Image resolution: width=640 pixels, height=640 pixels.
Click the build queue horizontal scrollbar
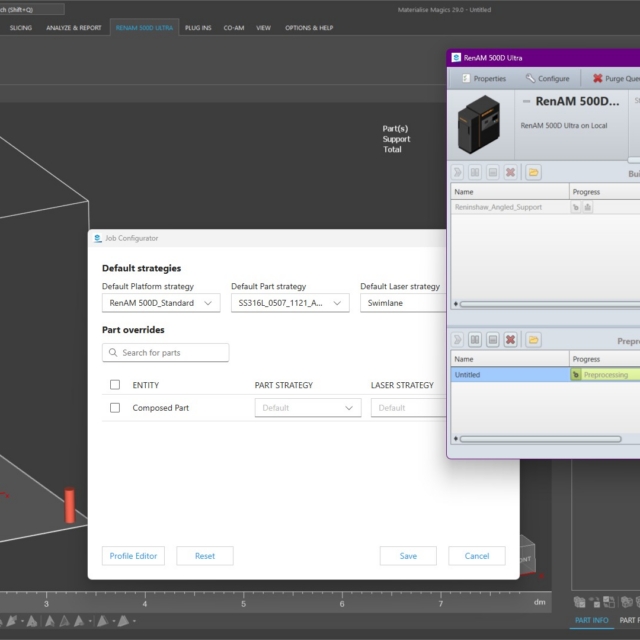(x=549, y=304)
